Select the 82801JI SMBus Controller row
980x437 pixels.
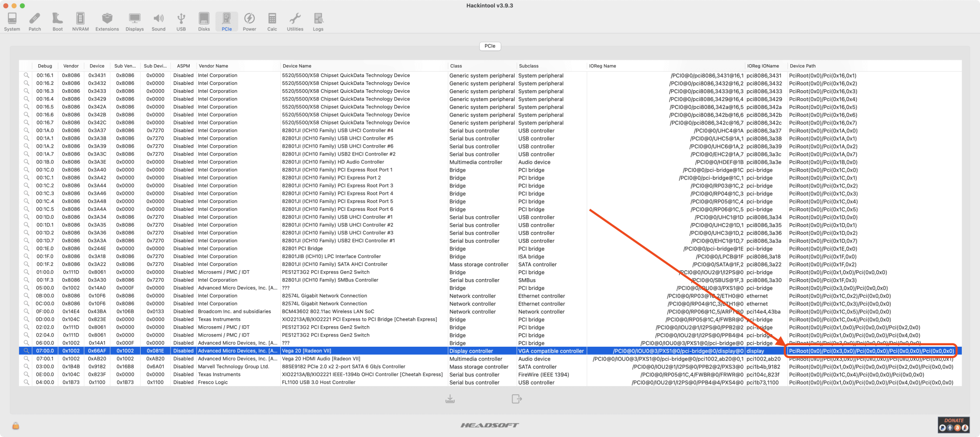click(x=490, y=280)
